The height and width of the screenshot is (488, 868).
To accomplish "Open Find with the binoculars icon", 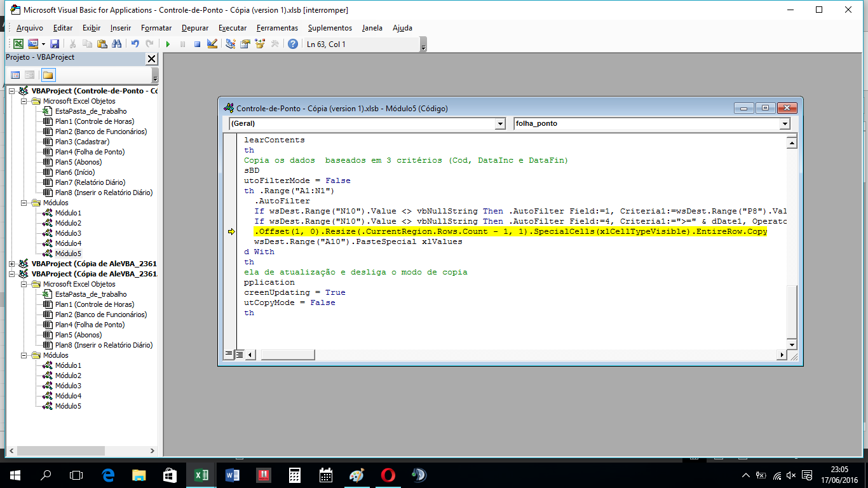I will tap(116, 44).
